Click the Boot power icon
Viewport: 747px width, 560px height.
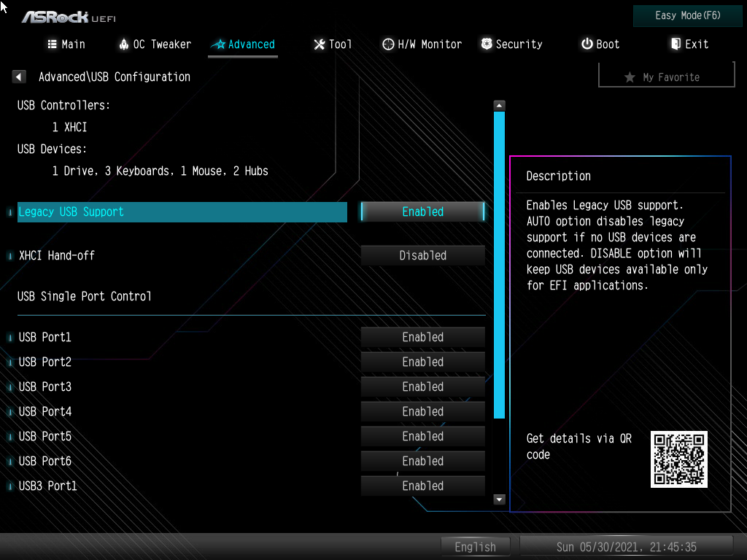[587, 44]
